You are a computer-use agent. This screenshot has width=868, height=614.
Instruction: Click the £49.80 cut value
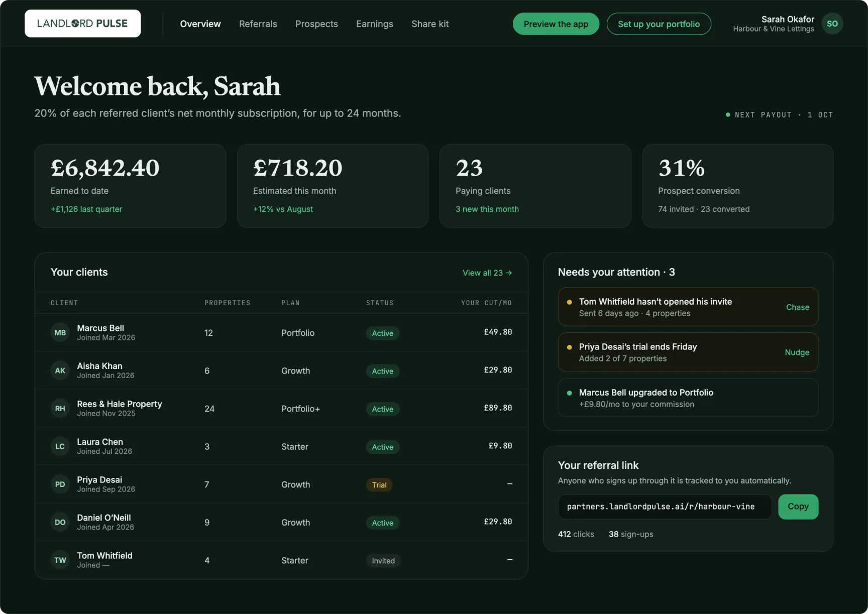(498, 332)
